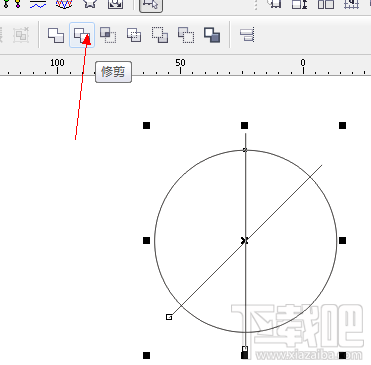Screen dimensions: 371x365
Task: Open the Align and Distribute icon
Action: pyautogui.click(x=247, y=35)
